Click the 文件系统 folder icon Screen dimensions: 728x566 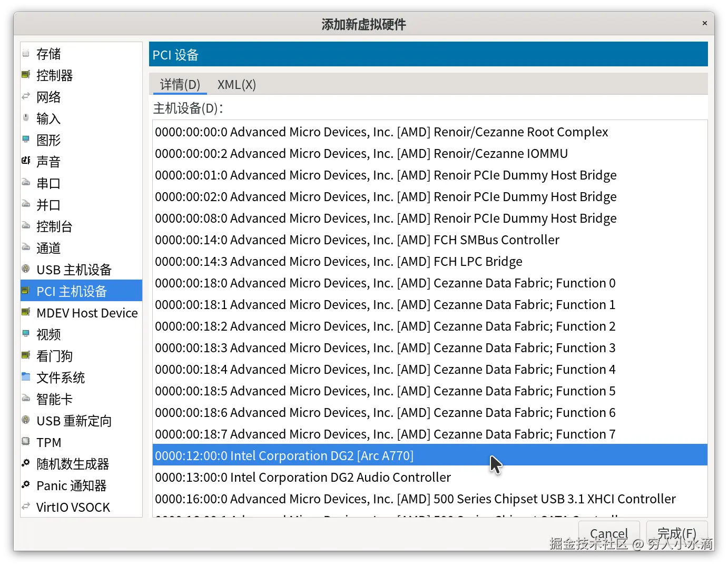[x=26, y=377]
